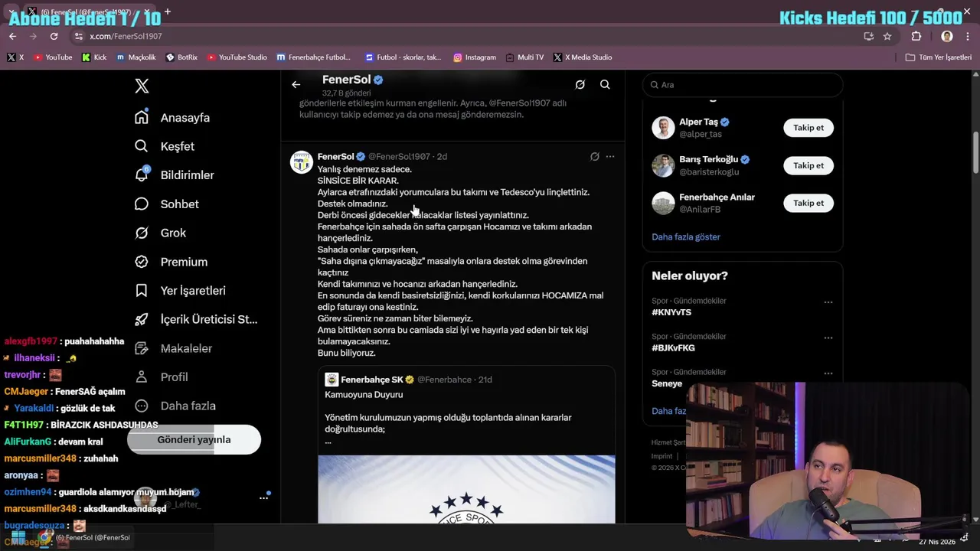Open account menu three dots in sidebar
This screenshot has height=551, width=980.
pos(263,497)
